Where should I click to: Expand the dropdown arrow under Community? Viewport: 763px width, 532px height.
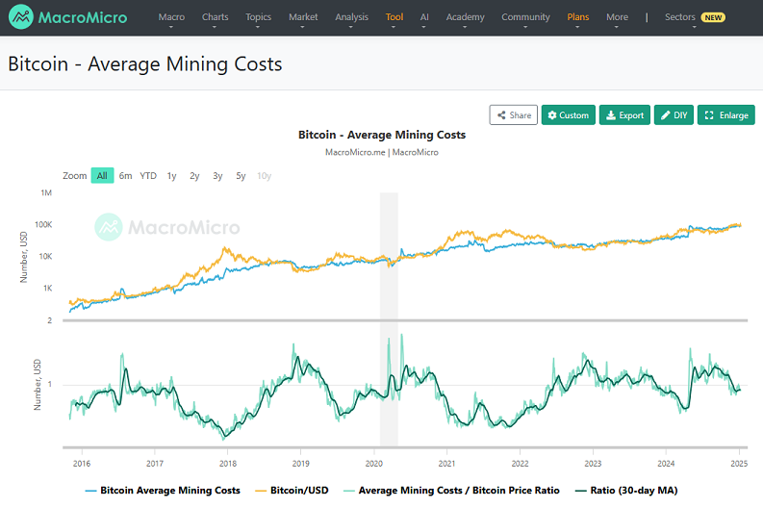click(525, 27)
